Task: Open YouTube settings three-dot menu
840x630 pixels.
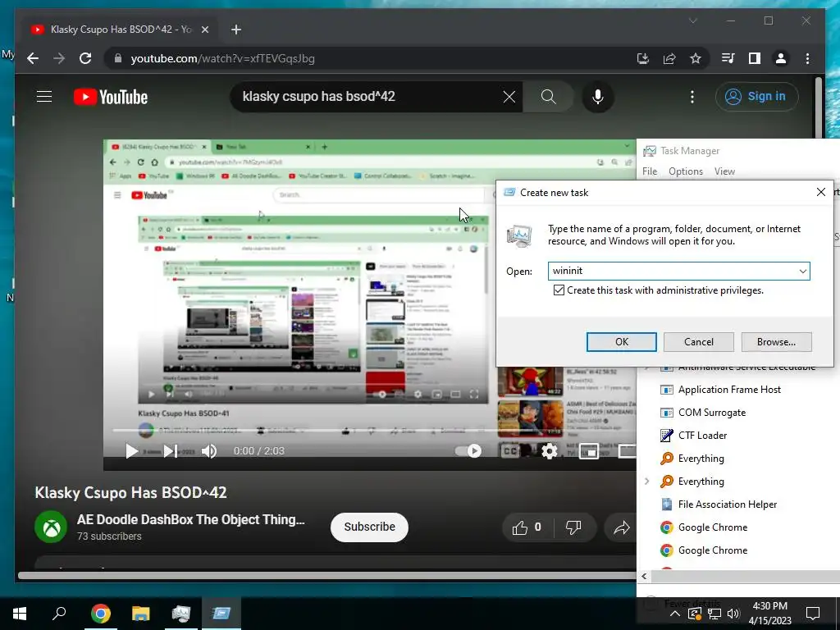Action: pos(692,97)
